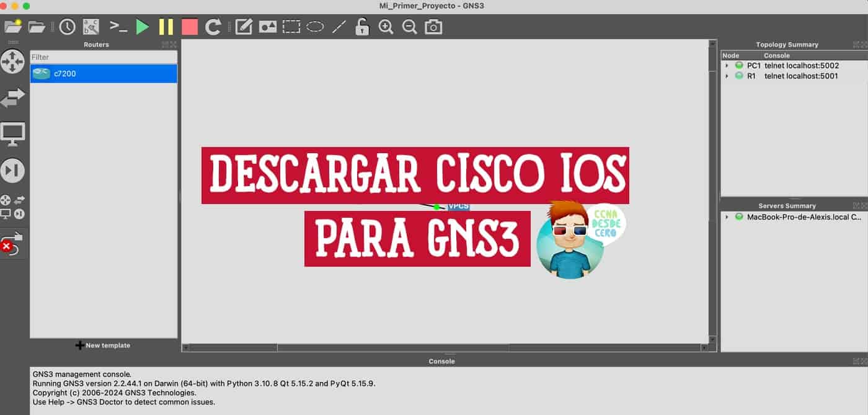The image size is (868, 415).
Task: Undock the Topology Summary panel
Action: pyautogui.click(x=856, y=44)
